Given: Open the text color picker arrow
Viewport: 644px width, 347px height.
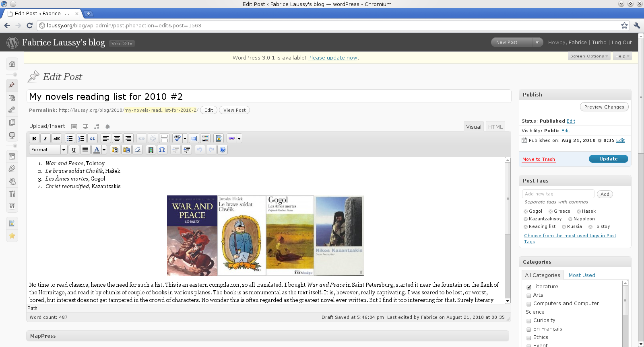Looking at the screenshot, I should 104,150.
